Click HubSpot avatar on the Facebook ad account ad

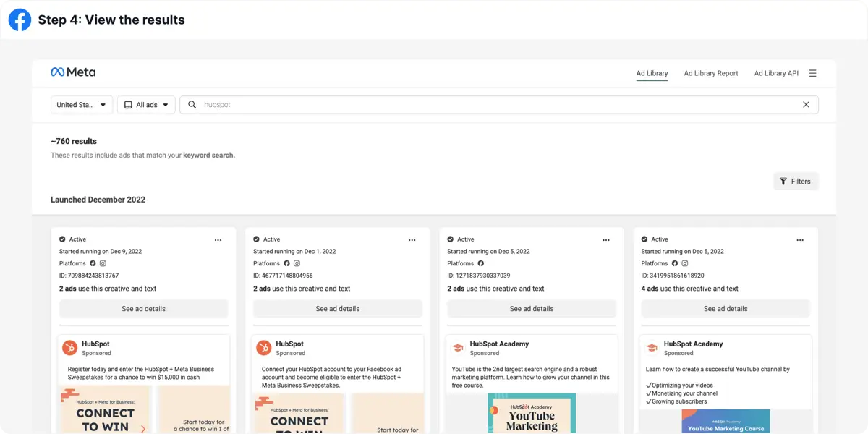click(x=264, y=349)
